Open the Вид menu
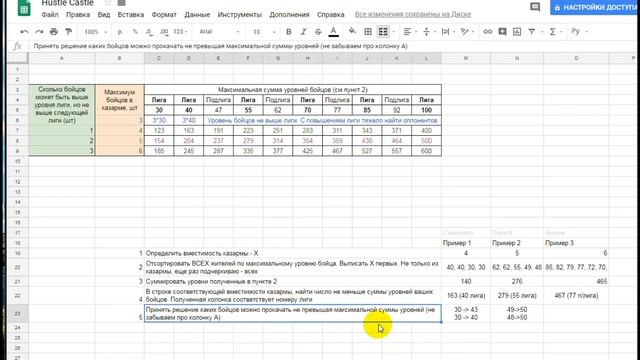 click(x=104, y=15)
